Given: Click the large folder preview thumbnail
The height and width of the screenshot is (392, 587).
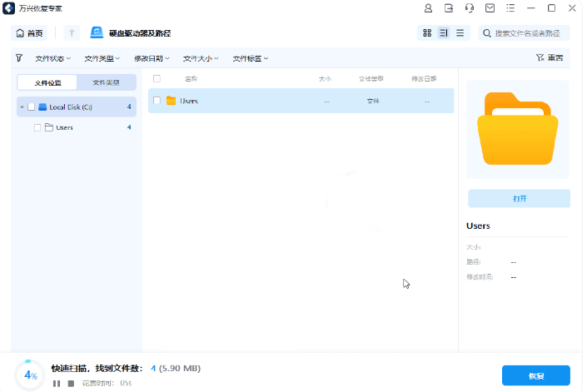Looking at the screenshot, I should (518, 129).
